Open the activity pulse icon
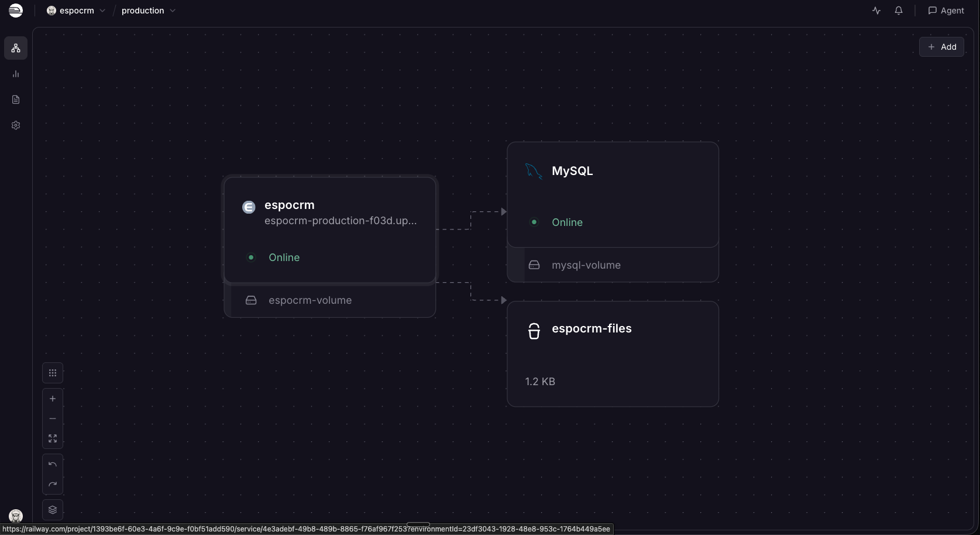This screenshot has height=535, width=980. click(876, 11)
